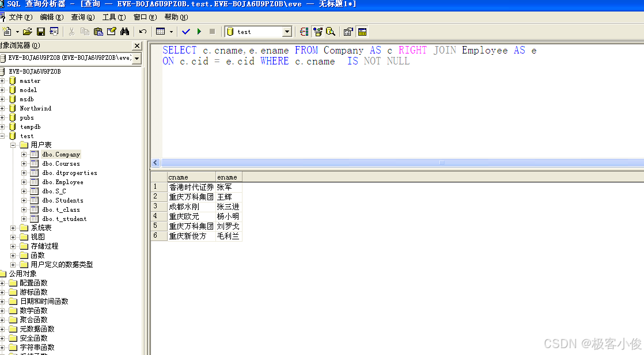Expand the dbo.Courses table
The width and height of the screenshot is (644, 355).
point(24,164)
